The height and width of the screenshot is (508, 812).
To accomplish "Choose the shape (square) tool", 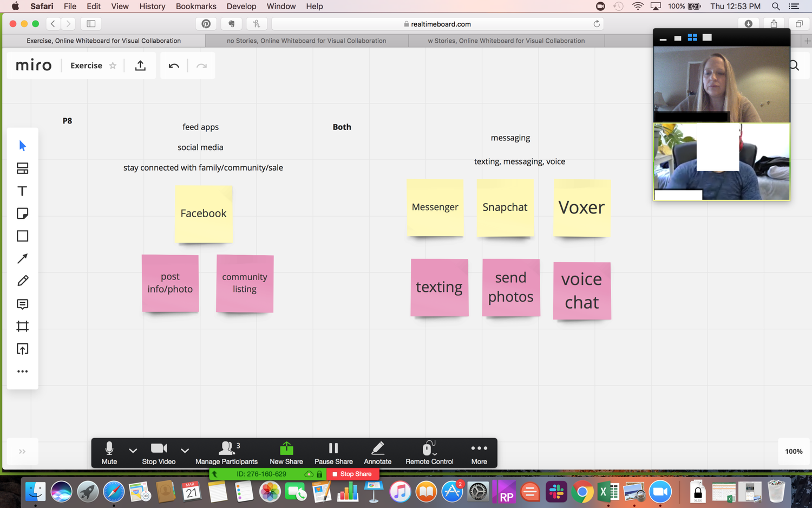I will click(22, 236).
